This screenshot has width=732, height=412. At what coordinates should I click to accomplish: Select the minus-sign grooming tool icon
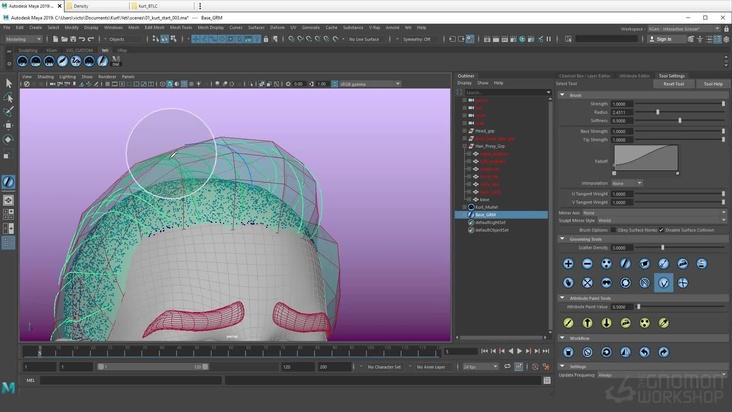587,264
